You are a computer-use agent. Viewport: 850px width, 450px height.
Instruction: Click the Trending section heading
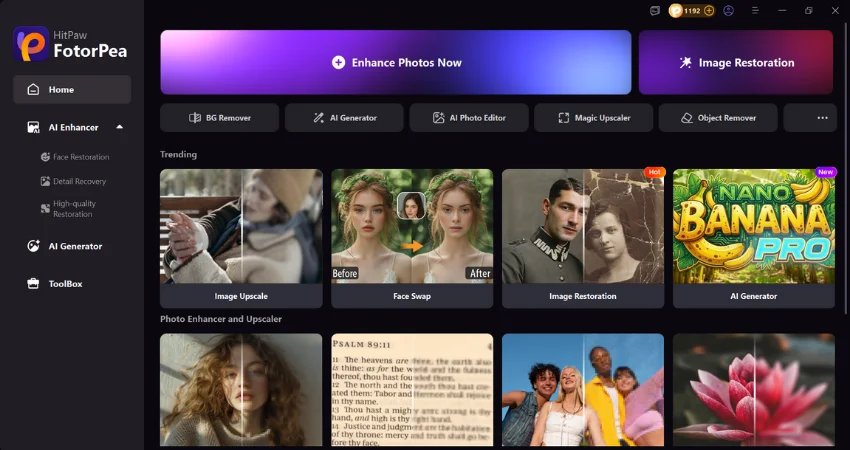pos(178,155)
